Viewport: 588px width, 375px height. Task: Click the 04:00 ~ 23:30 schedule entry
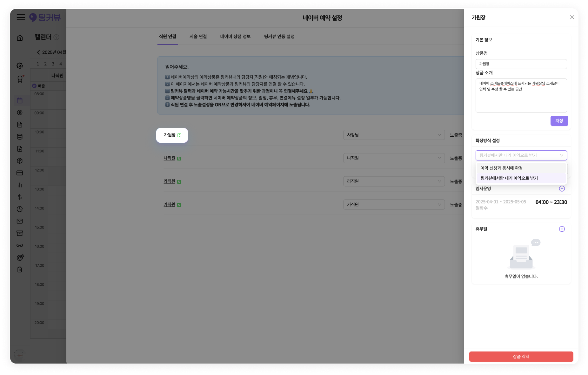[551, 202]
